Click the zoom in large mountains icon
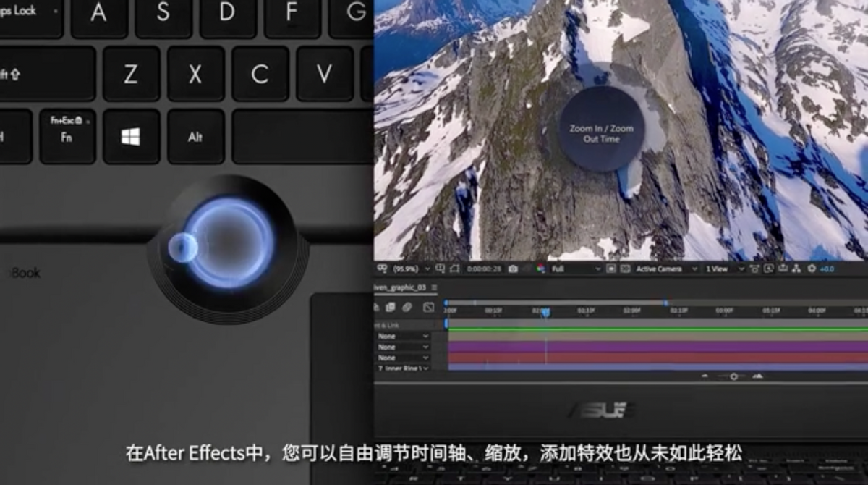 click(757, 376)
